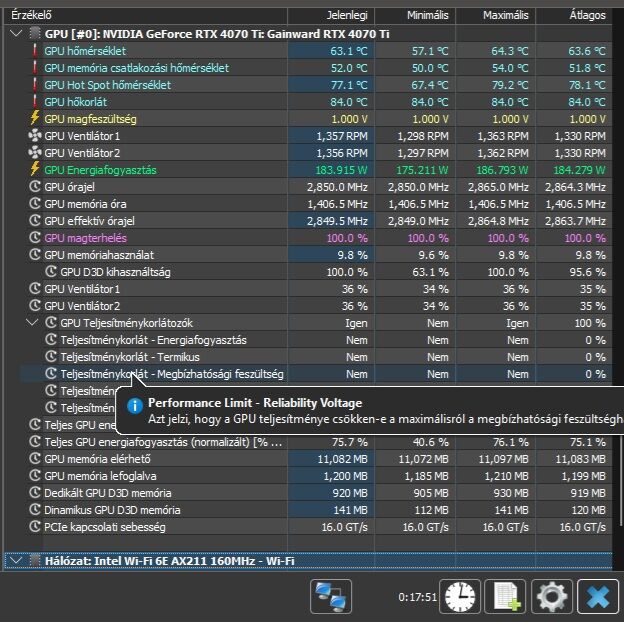Click the clock reset timer button
This screenshot has width=624, height=622.
click(460, 597)
